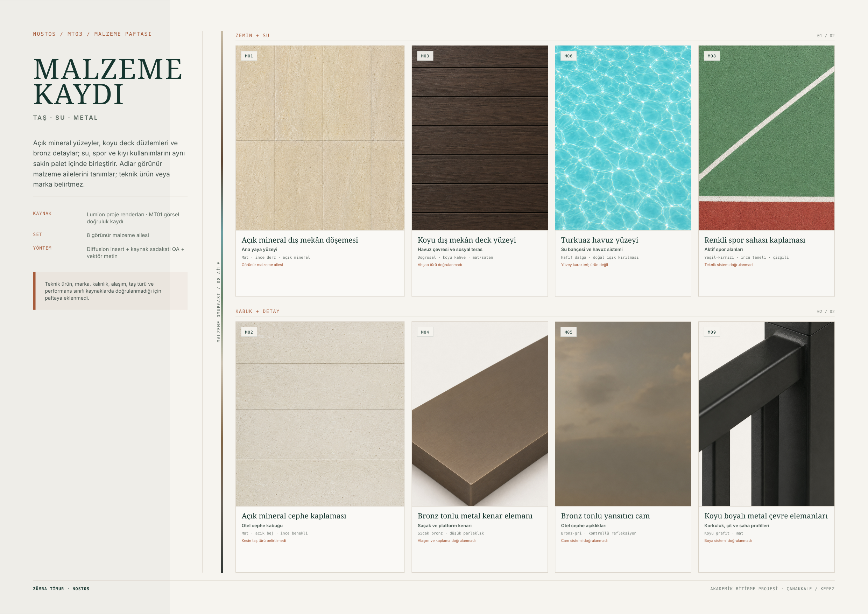
Task: Open the turquoise pool water thumbnail
Action: coord(623,138)
